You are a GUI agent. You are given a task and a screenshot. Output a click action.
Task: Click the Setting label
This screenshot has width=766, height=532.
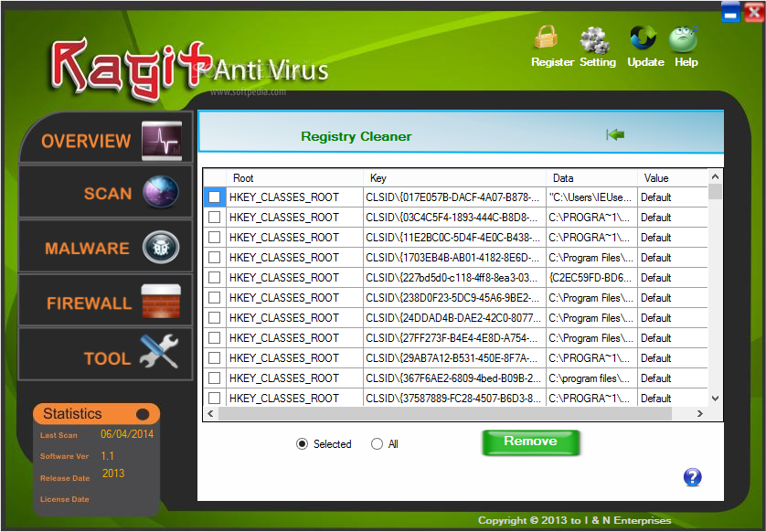point(598,62)
